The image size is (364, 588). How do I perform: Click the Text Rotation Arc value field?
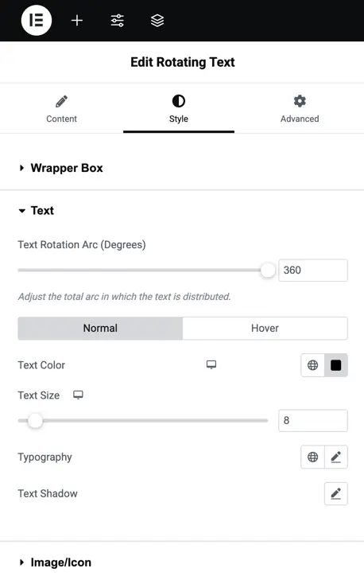pos(313,270)
